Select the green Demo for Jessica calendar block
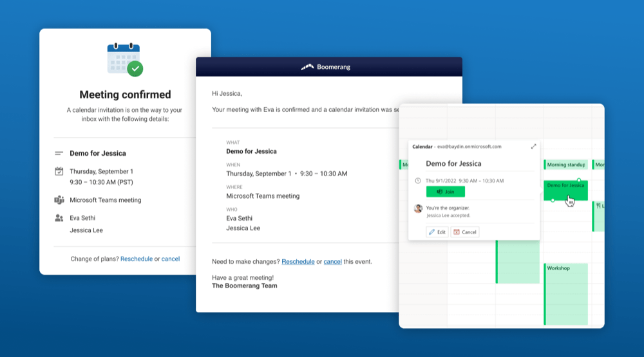644x357 pixels. [x=565, y=190]
